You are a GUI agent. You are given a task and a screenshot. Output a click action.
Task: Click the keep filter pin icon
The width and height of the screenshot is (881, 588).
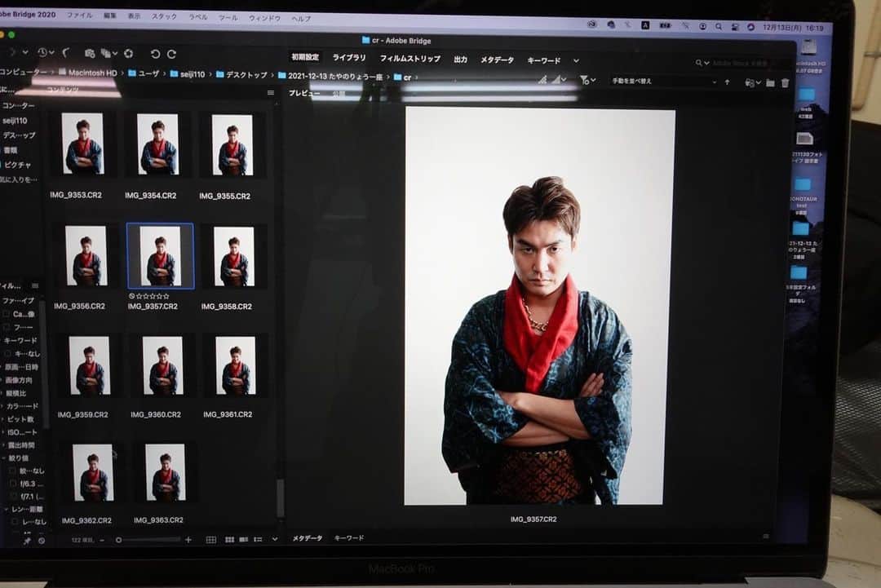26,541
